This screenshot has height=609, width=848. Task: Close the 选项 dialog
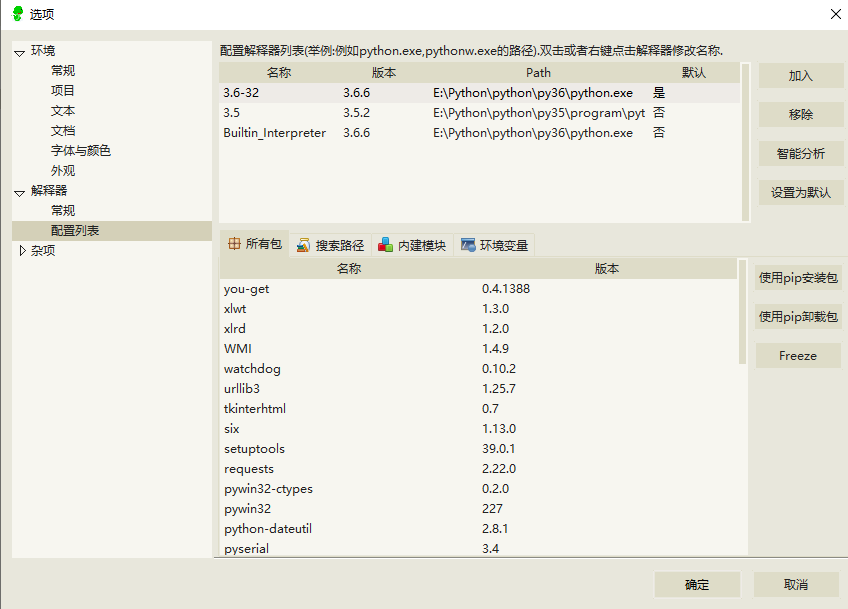[x=836, y=14]
